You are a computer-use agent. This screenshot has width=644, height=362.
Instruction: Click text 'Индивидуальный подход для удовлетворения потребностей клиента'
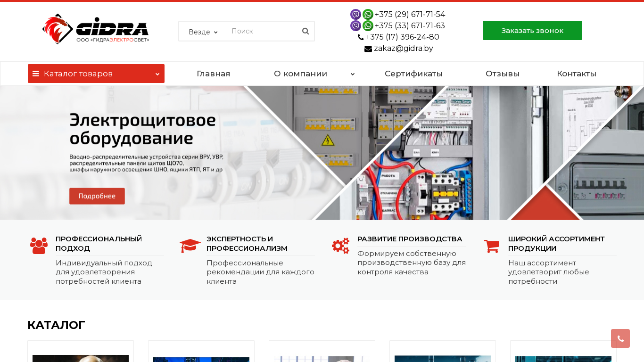click(104, 272)
